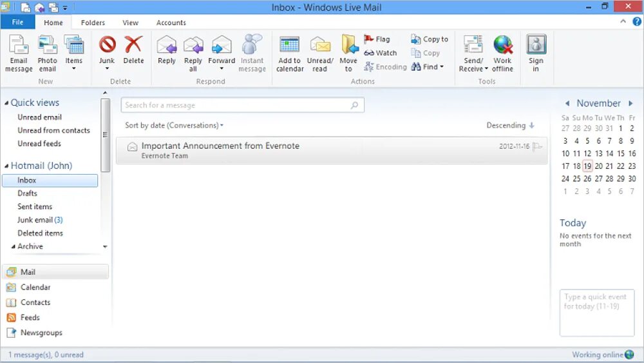Open the Sent items folder

(x=35, y=206)
